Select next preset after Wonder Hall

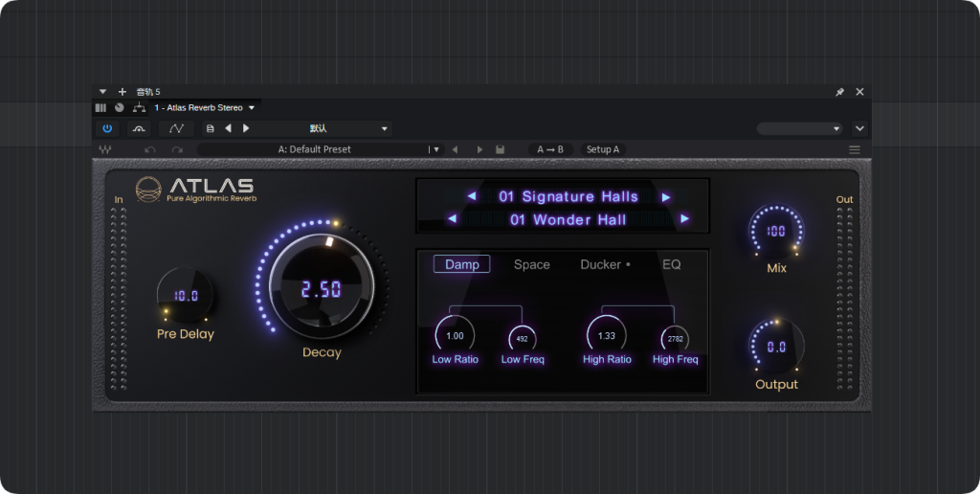[685, 219]
